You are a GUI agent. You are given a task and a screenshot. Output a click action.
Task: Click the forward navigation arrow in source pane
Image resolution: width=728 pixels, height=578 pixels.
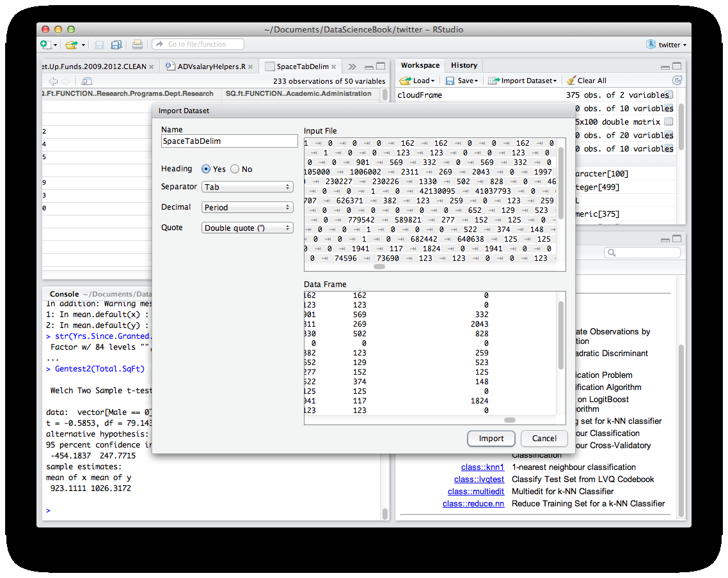66,81
